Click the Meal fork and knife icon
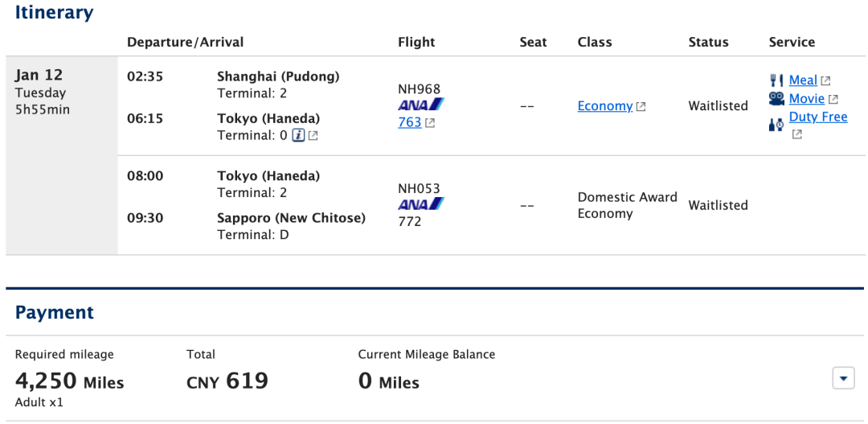Screen dimensions: 868x424 pos(776,81)
